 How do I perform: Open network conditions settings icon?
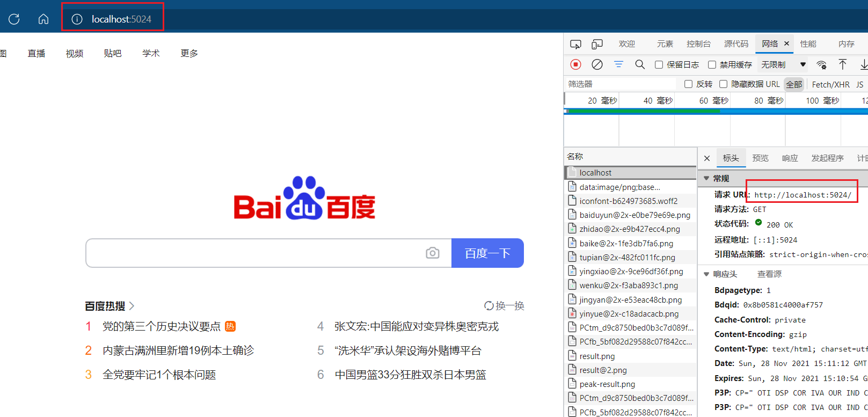point(821,64)
